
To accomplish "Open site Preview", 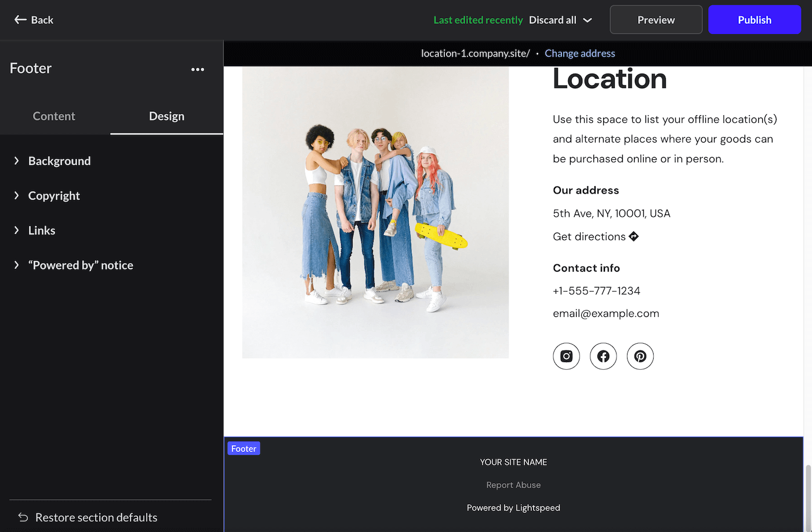I will (656, 19).
